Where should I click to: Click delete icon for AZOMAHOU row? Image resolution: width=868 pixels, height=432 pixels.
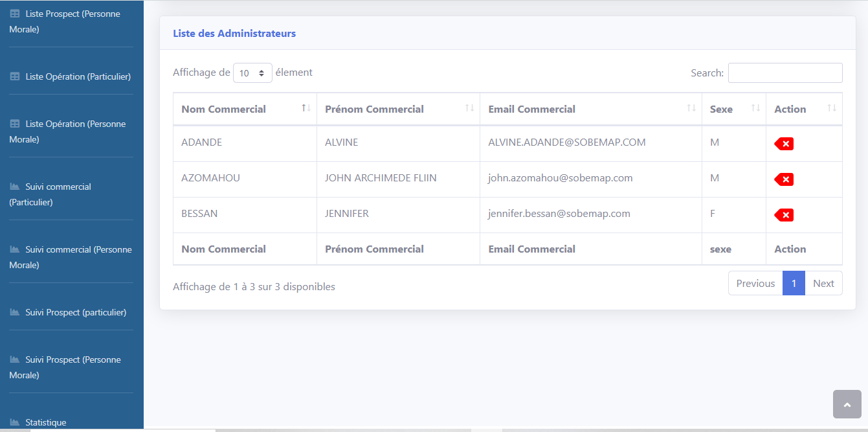coord(784,179)
